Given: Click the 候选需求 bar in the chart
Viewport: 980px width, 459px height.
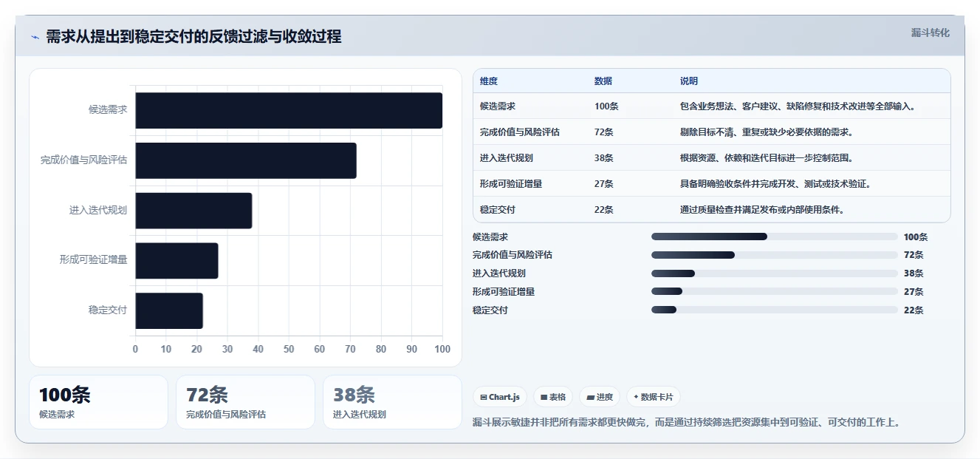Looking at the screenshot, I should 289,110.
